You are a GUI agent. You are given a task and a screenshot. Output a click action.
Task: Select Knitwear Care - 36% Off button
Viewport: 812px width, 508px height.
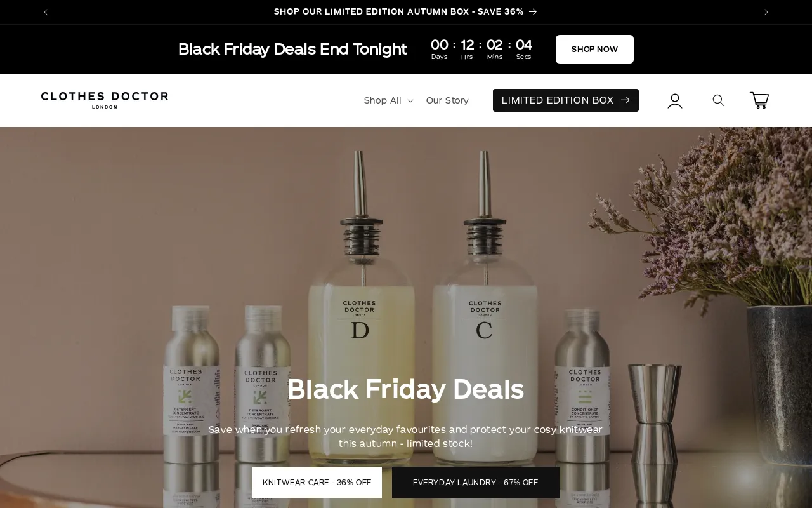pos(317,483)
